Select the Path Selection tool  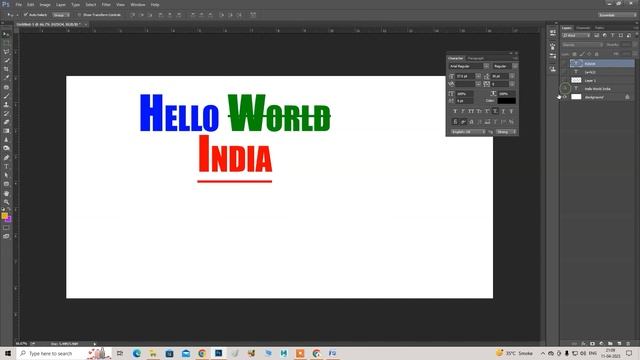pyautogui.click(x=6, y=175)
